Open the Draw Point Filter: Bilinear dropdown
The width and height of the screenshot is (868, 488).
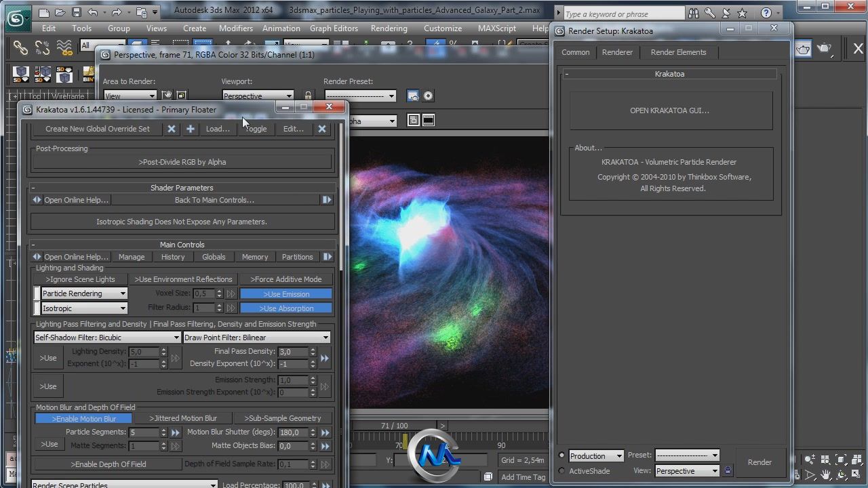pyautogui.click(x=256, y=338)
